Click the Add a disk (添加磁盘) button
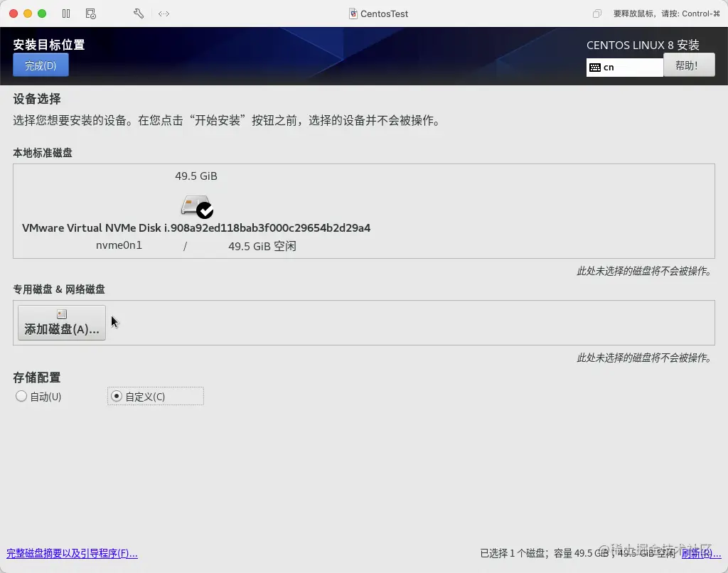 tap(62, 323)
